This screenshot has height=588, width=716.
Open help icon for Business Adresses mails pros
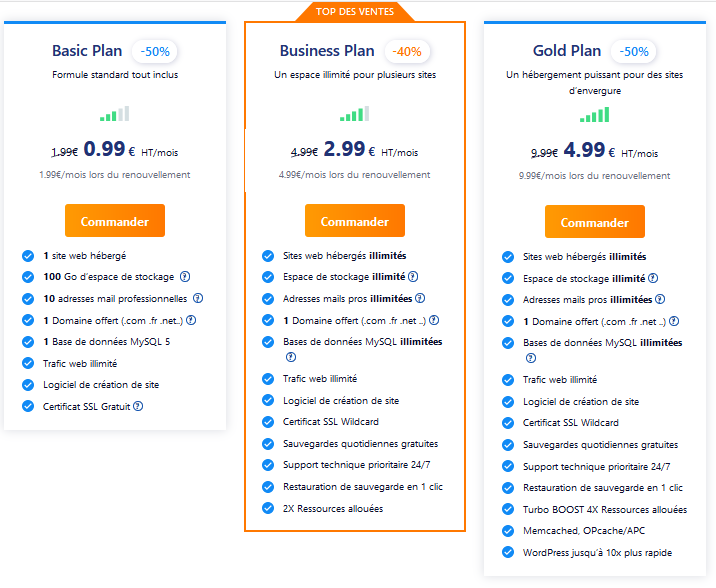click(420, 298)
